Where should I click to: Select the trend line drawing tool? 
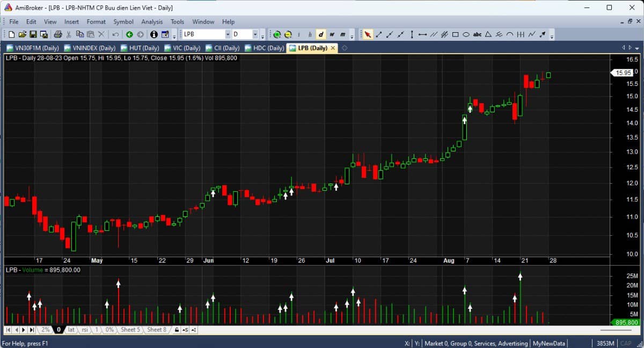point(379,34)
